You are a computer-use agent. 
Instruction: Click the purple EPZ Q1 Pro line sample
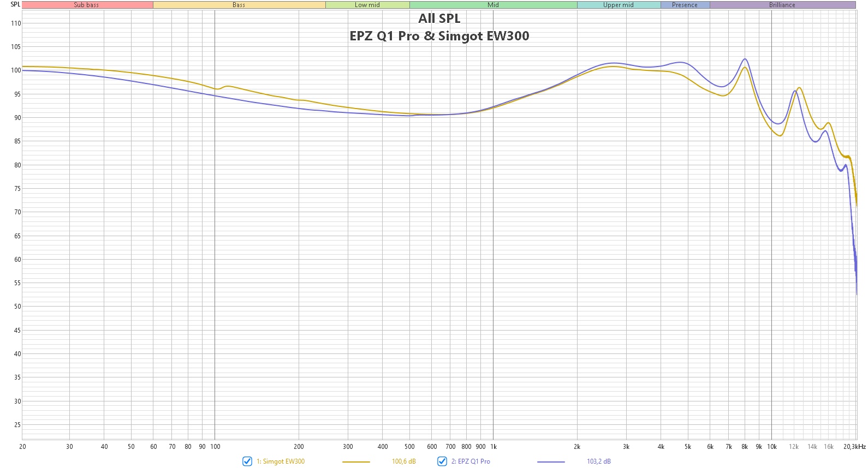[551, 462]
